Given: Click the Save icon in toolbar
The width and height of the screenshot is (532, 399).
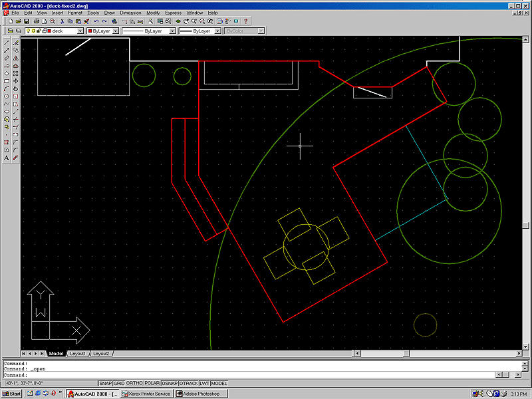Looking at the screenshot, I should tap(26, 21).
